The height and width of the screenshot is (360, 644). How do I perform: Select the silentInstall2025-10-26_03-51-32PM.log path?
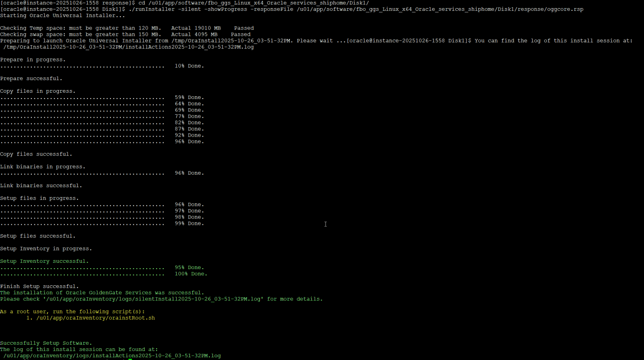click(x=152, y=299)
